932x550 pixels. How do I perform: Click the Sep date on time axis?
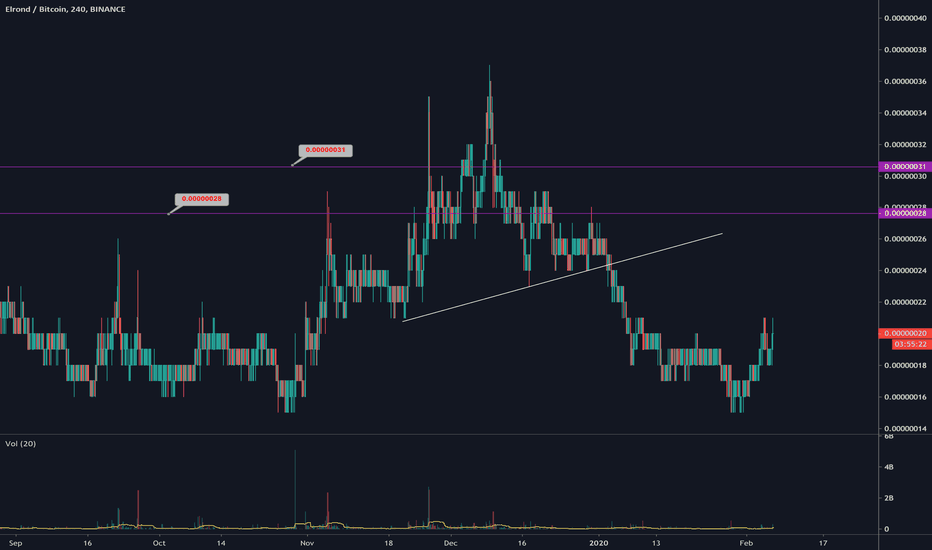coord(15,543)
